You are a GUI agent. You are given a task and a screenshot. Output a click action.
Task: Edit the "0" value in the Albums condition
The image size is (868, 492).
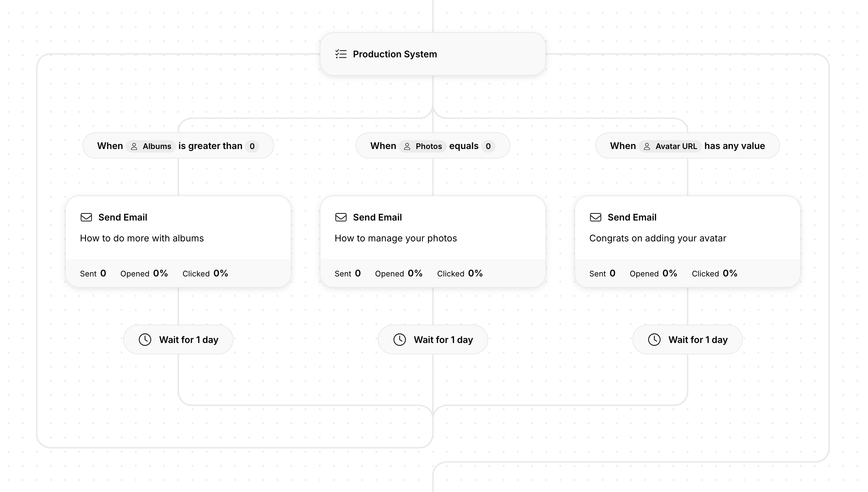tap(251, 146)
